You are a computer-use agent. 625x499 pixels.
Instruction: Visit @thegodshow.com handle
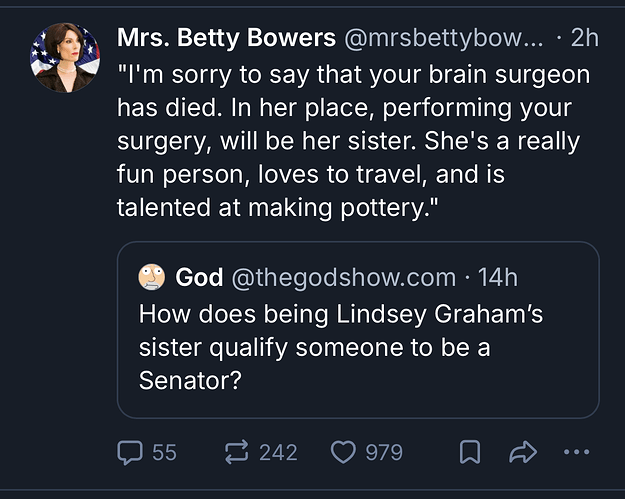344,277
